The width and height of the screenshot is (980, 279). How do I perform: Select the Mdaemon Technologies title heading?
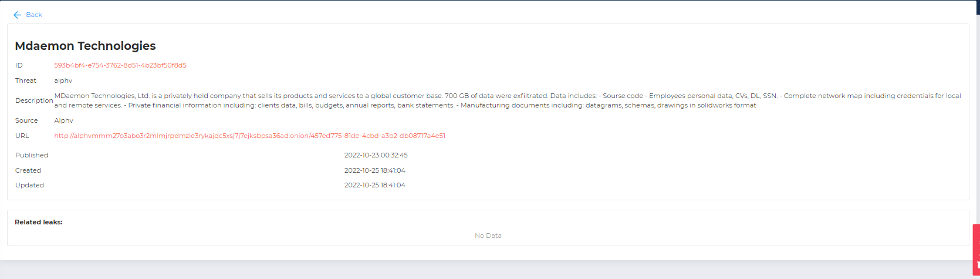coord(85,46)
